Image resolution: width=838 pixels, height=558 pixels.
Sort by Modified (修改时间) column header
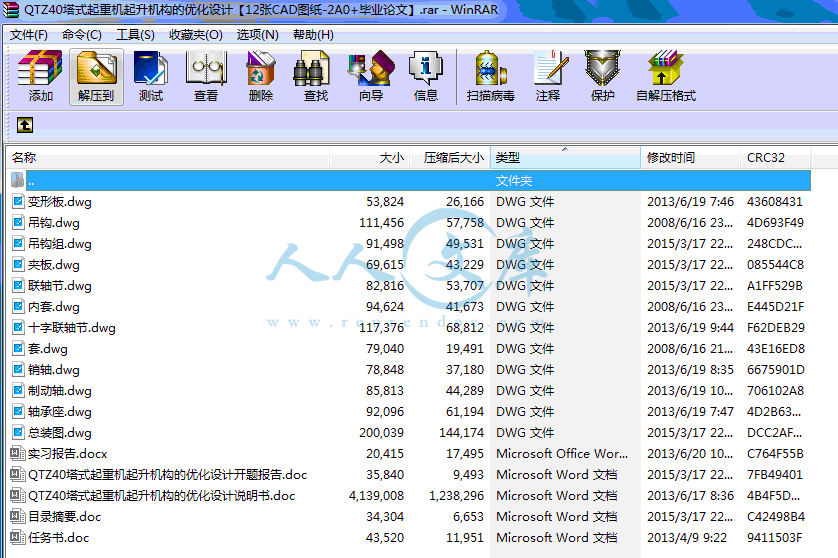click(690, 158)
